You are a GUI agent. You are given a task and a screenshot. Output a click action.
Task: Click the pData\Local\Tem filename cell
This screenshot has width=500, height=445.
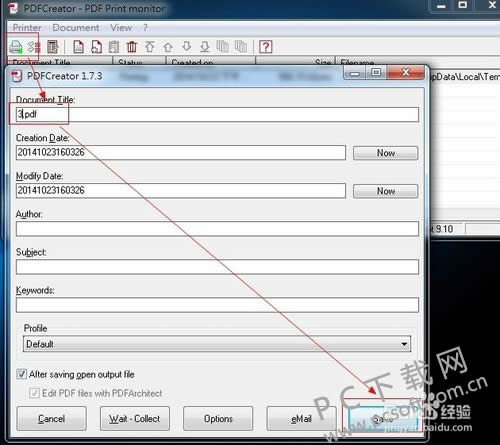click(465, 77)
